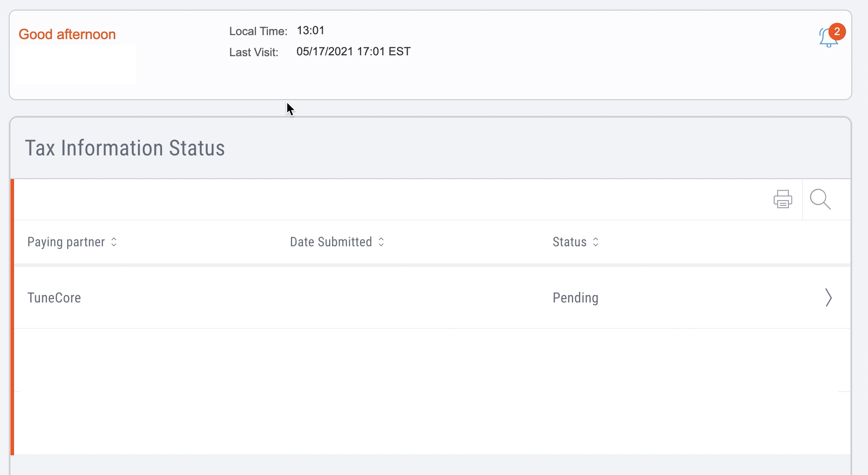Select the TuneCore paying partner entry
This screenshot has height=475, width=868.
click(54, 298)
